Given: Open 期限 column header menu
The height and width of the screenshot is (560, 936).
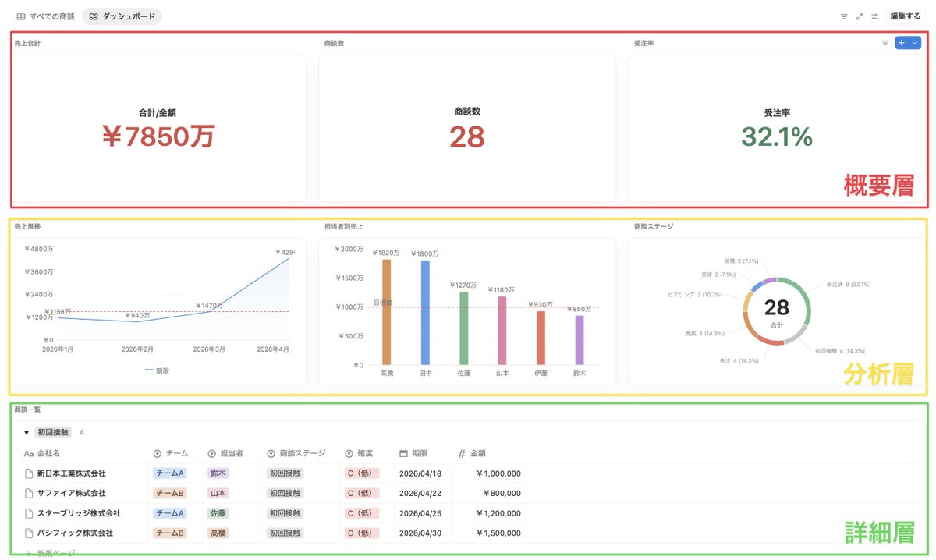Looking at the screenshot, I should (413, 453).
